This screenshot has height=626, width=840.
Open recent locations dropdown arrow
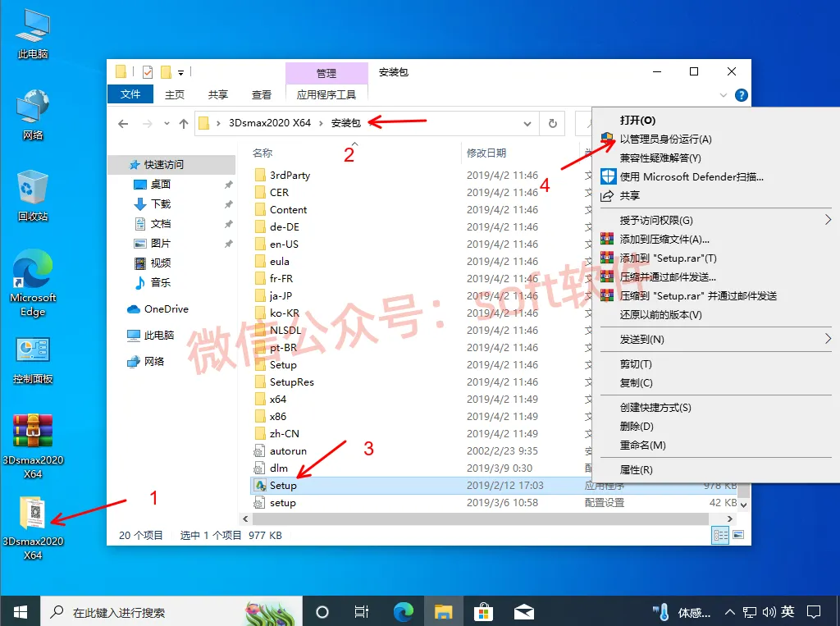point(167,124)
